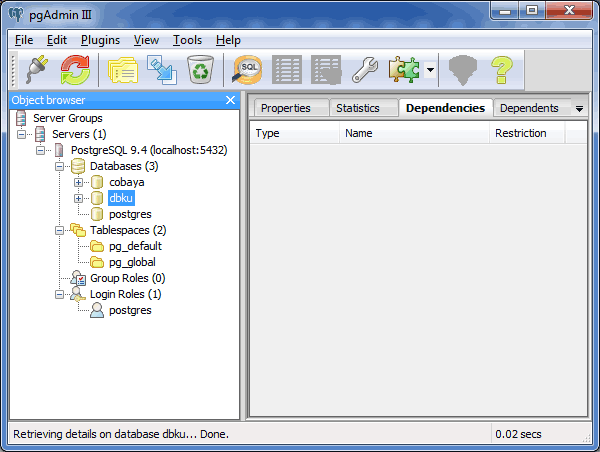Expand the dbku database node
Viewport: 600px width, 452px height.
[78, 199]
